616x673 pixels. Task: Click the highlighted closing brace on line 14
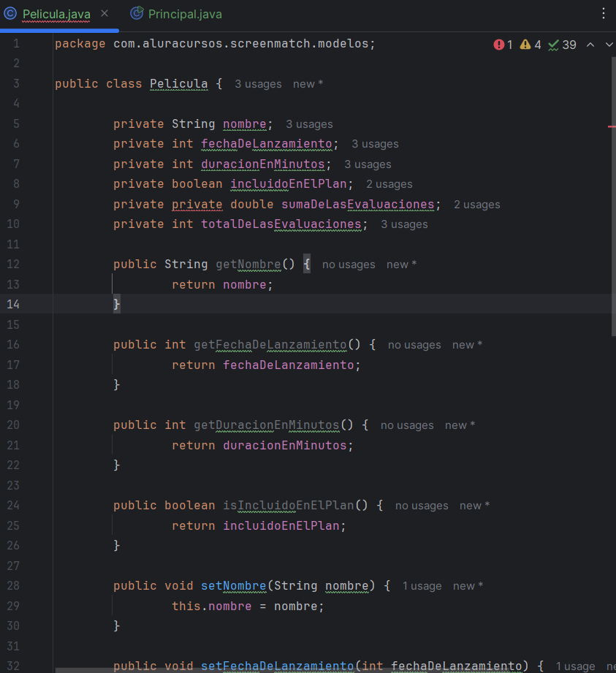(116, 304)
